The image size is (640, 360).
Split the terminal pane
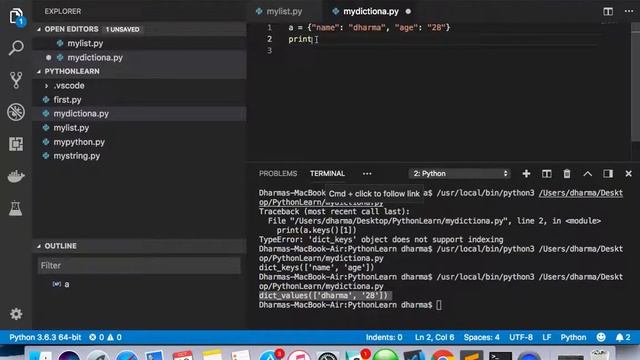coord(547,173)
